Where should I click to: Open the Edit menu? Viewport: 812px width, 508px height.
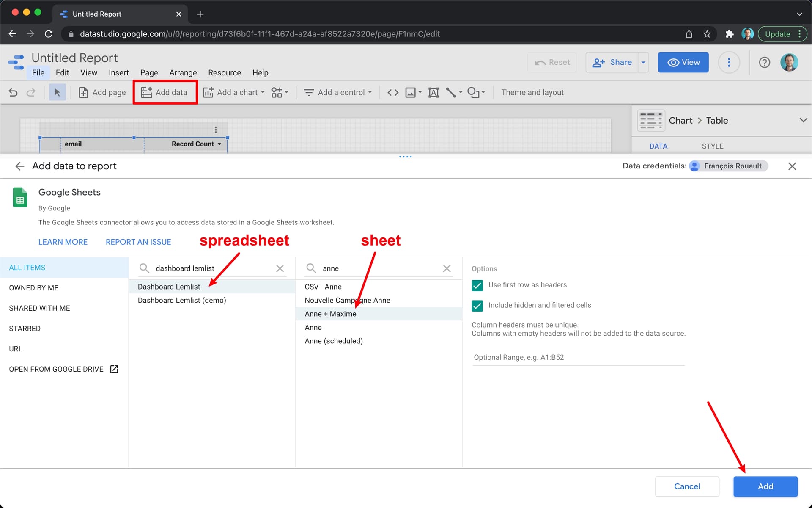coord(62,73)
